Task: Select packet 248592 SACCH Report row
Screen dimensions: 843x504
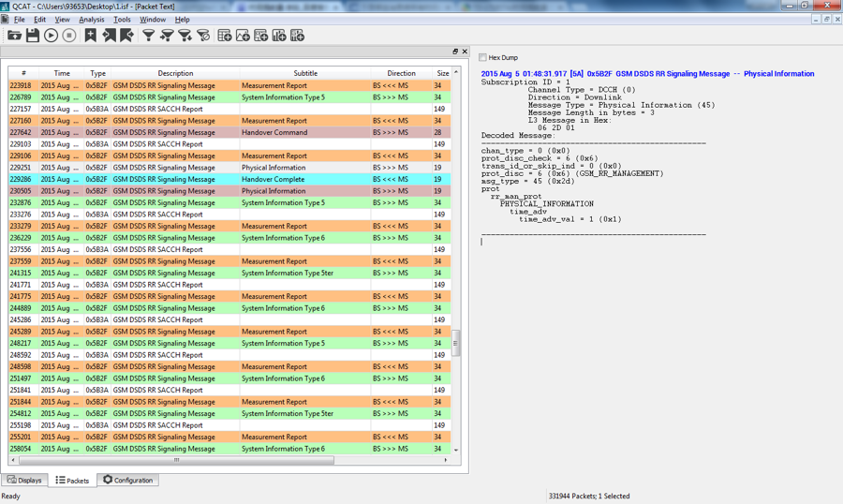Action: [x=229, y=355]
